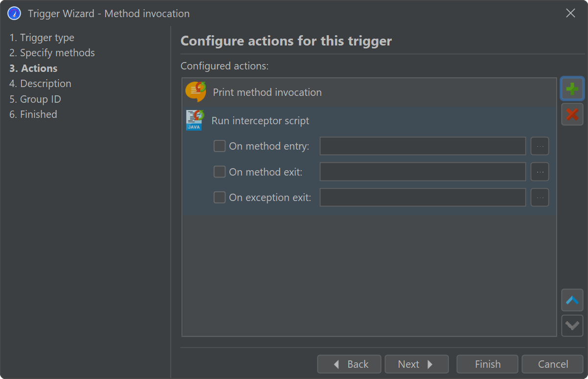Viewport: 588px width, 379px height.
Task: Move selected action down with arrow icon
Action: (572, 325)
